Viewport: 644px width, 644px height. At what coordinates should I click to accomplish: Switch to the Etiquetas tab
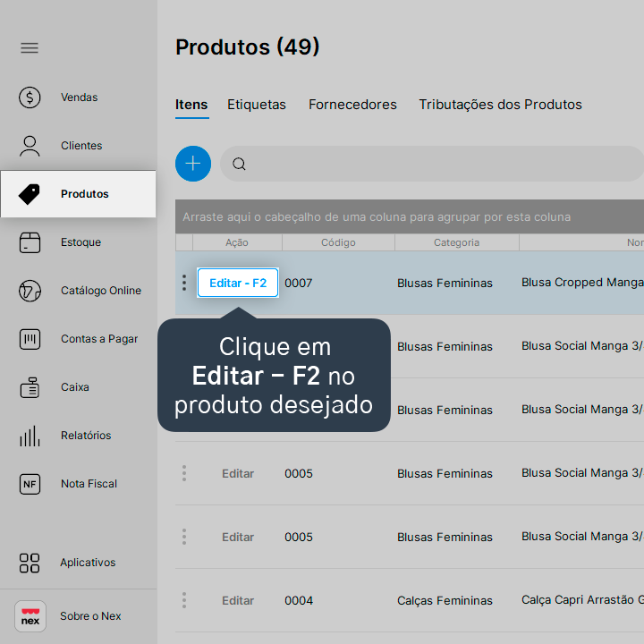tap(257, 105)
